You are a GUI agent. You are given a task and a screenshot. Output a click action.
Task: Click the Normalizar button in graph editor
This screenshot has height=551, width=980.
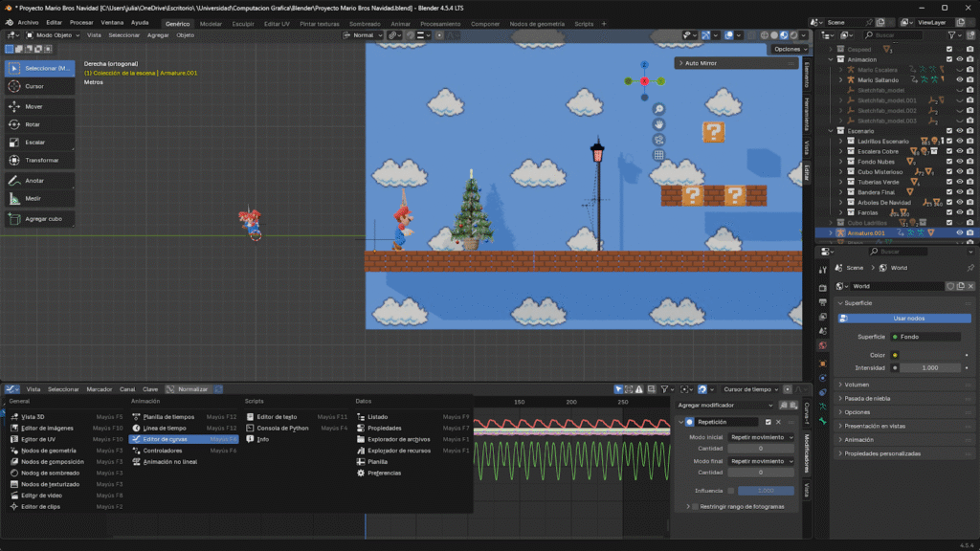[x=192, y=389]
